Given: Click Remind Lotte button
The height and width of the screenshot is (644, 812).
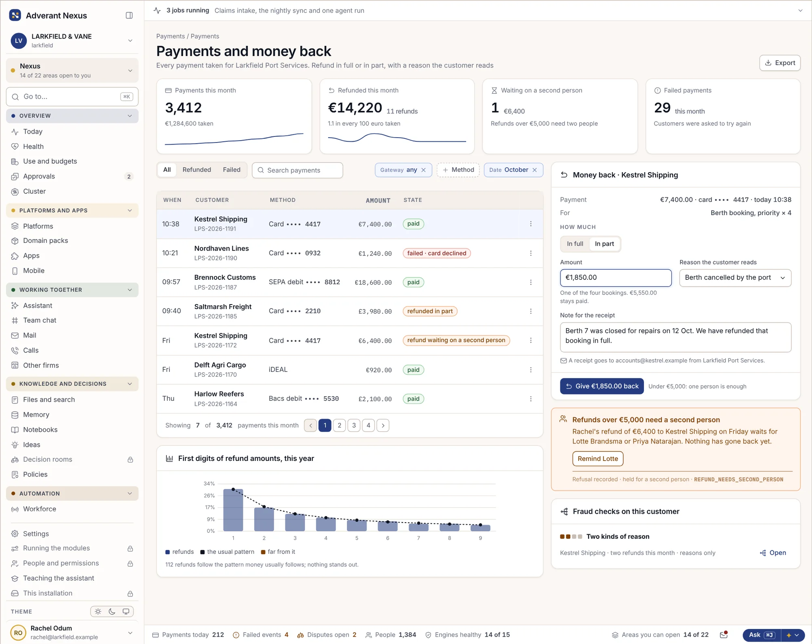Looking at the screenshot, I should point(598,459).
